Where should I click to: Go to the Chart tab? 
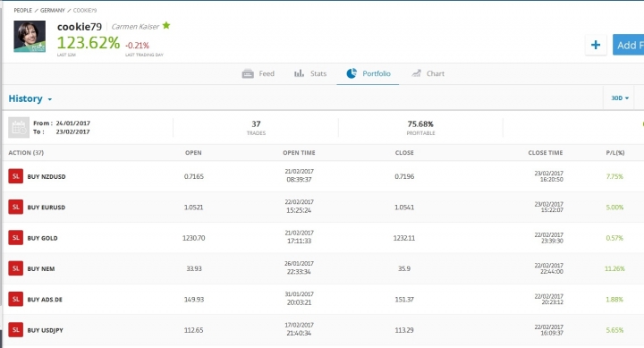428,74
